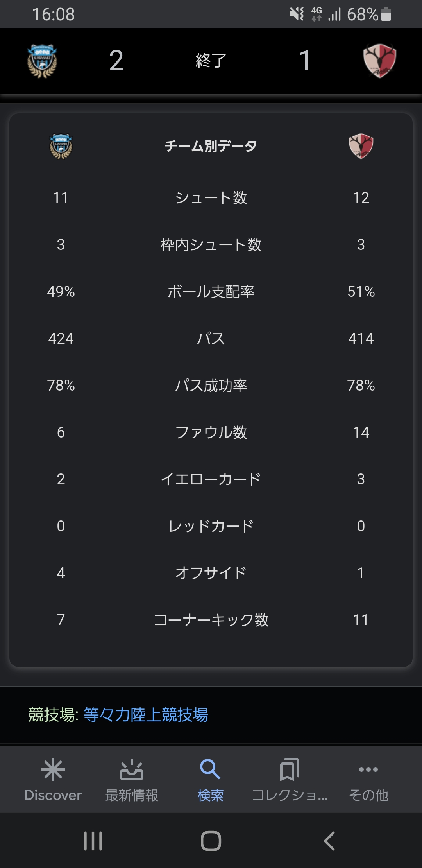Tap the muted sound icon in status bar

click(x=297, y=14)
